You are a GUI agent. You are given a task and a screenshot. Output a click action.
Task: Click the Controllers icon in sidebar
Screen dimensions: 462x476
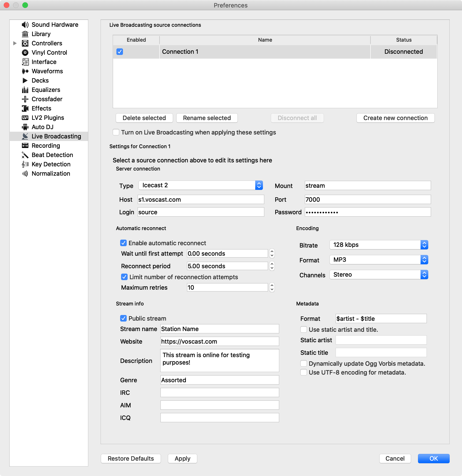pos(25,43)
